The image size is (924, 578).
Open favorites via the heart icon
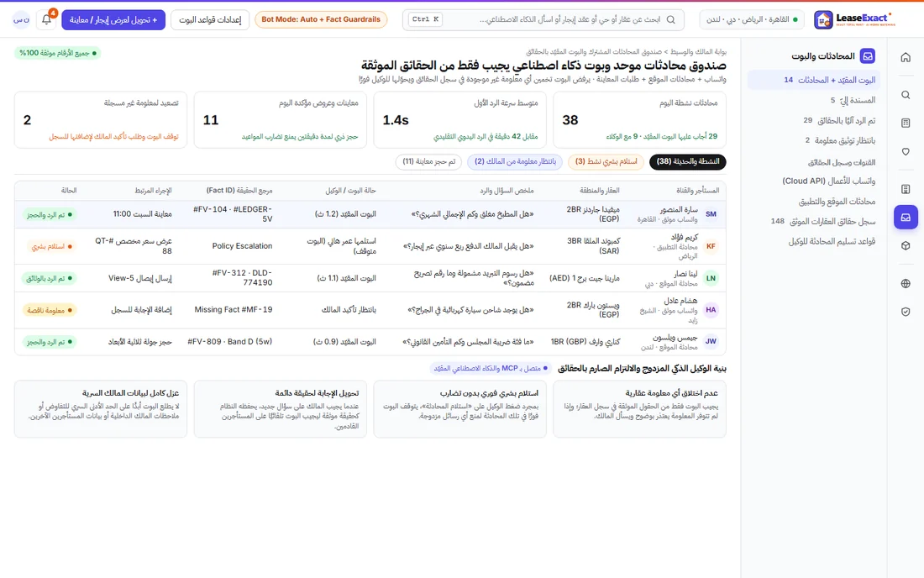pyautogui.click(x=906, y=151)
